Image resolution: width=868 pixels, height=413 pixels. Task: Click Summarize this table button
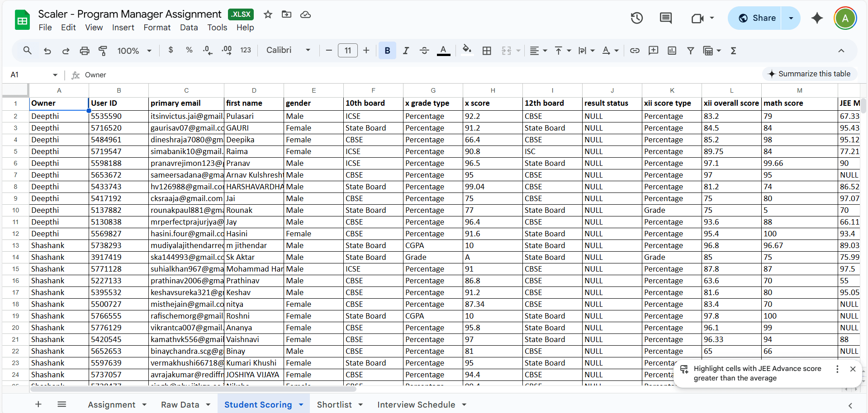click(809, 74)
